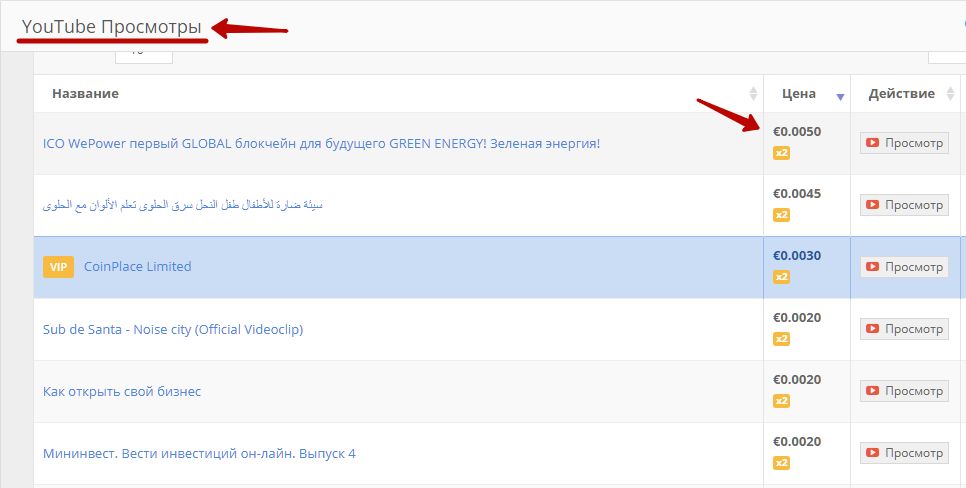Sort the table by the Действие column
Viewport: 966px width, 488px height.
(x=901, y=94)
